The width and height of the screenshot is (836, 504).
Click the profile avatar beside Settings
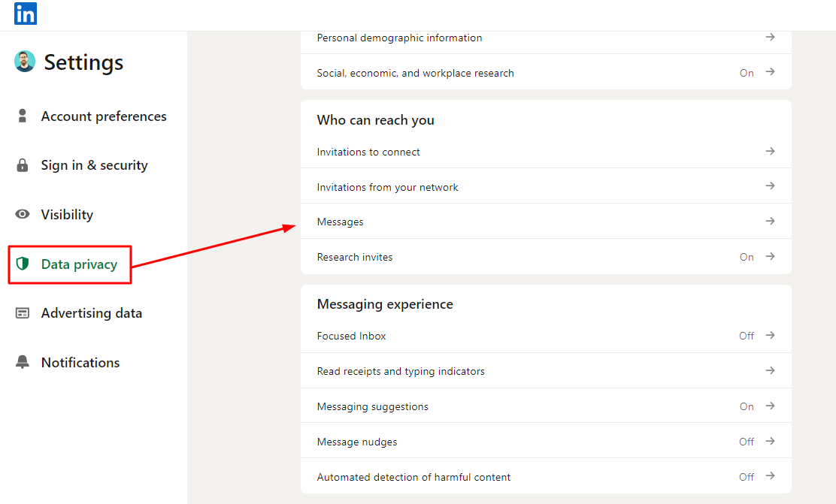[25, 62]
